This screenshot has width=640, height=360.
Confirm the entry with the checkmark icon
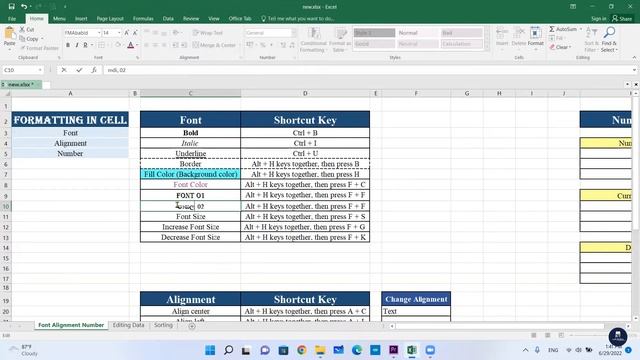tap(79, 70)
